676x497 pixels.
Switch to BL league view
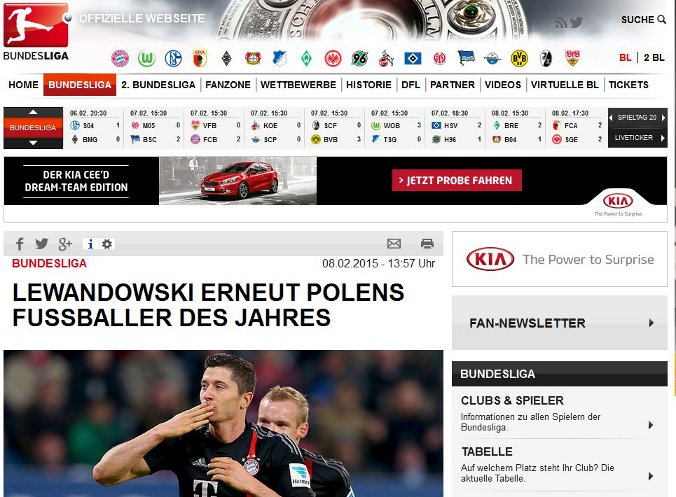pos(625,58)
